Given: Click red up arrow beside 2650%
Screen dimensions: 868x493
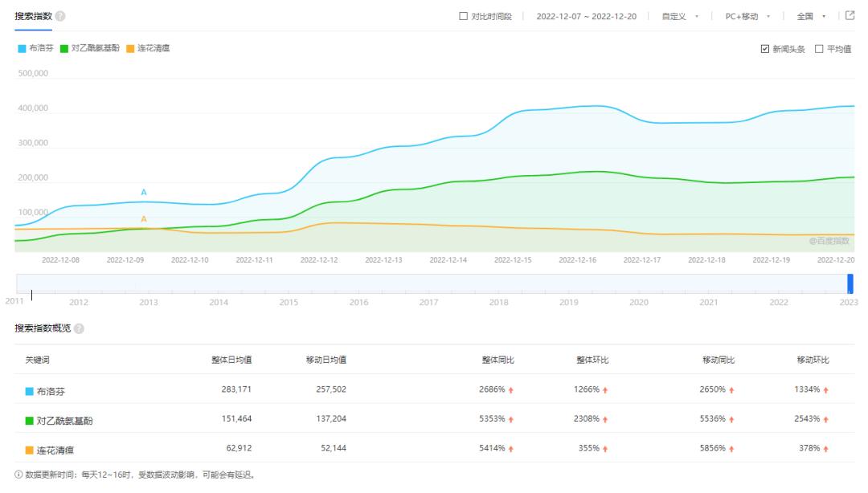Looking at the screenshot, I should (x=732, y=390).
